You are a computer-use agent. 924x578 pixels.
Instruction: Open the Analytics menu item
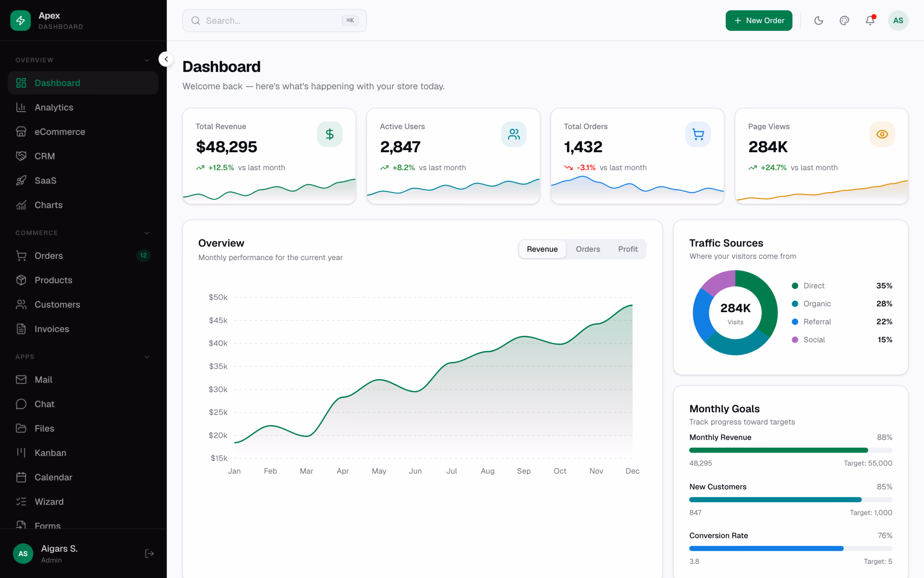(83, 107)
